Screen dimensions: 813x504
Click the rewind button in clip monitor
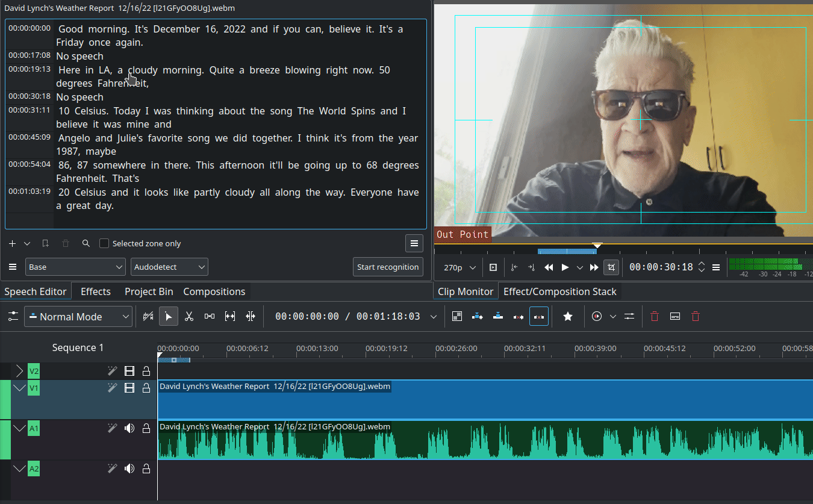point(549,267)
